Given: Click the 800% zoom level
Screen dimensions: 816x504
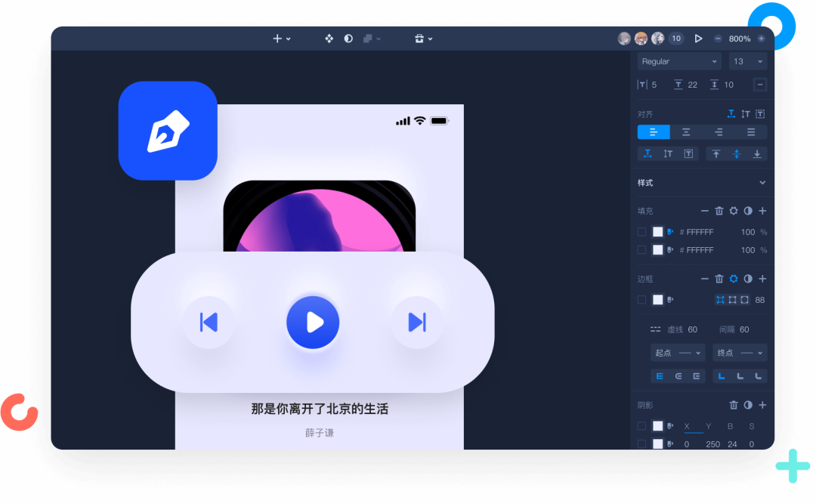Looking at the screenshot, I should point(740,39).
